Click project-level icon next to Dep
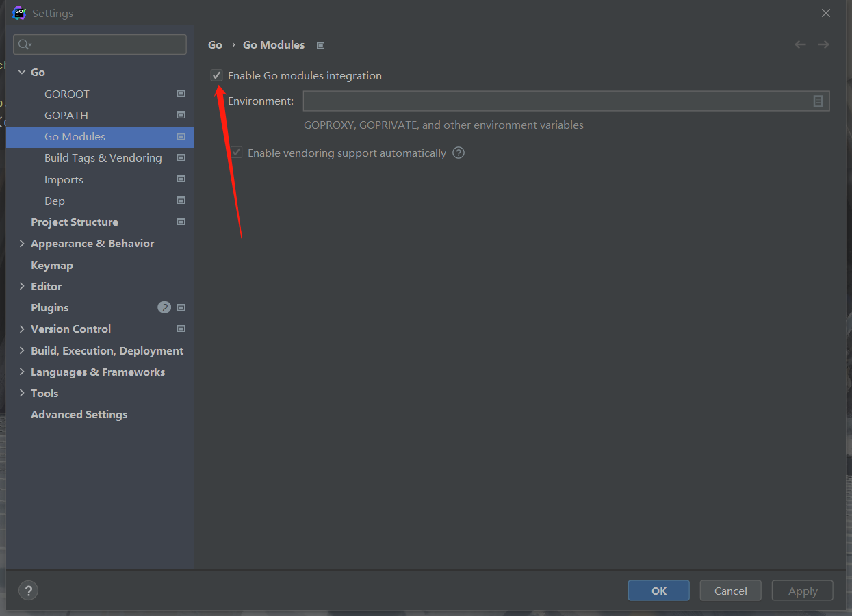Viewport: 852px width, 616px height. tap(181, 201)
